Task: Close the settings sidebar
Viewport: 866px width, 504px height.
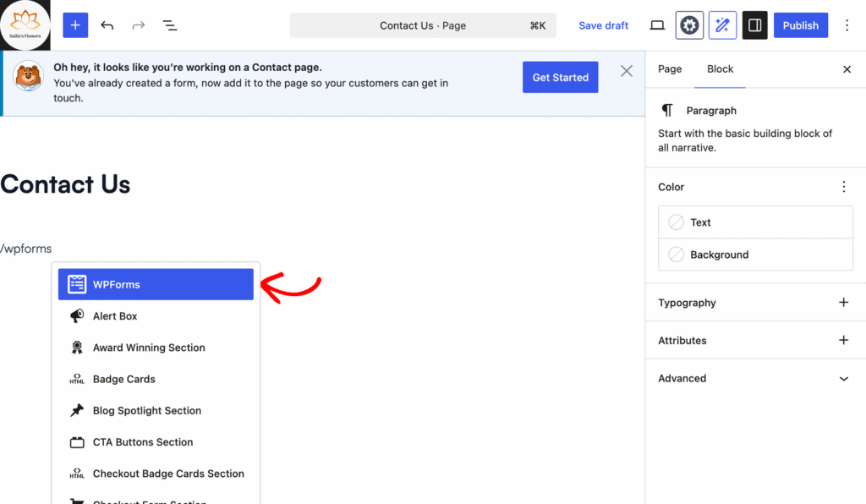Action: (x=847, y=69)
